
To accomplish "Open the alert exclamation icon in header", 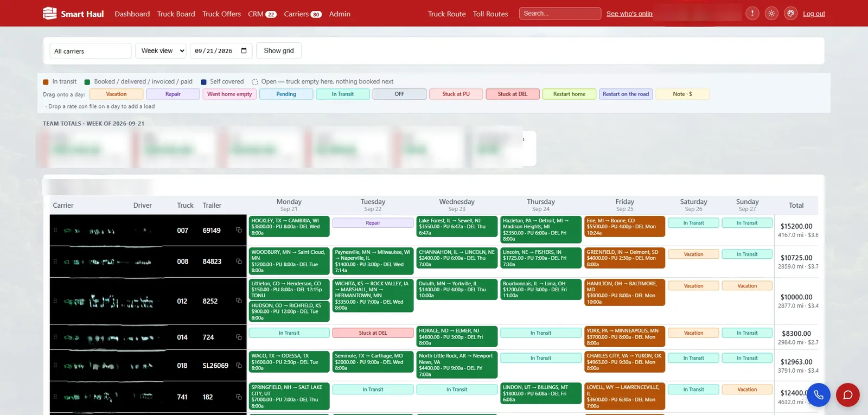I will (x=752, y=14).
